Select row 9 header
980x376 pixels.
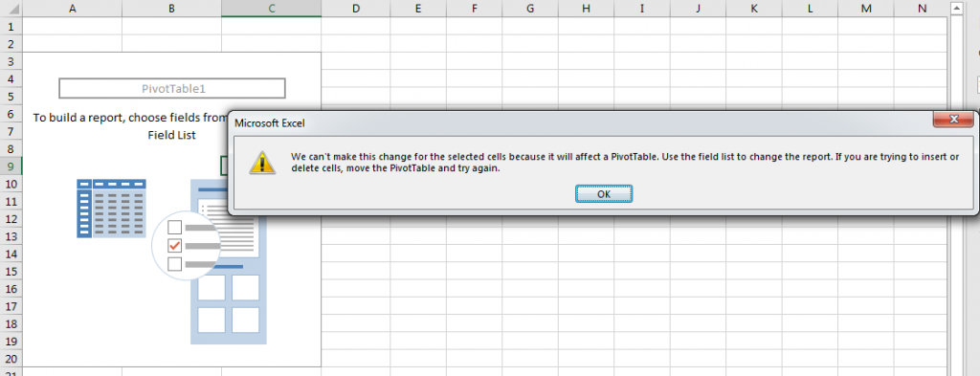pos(11,166)
